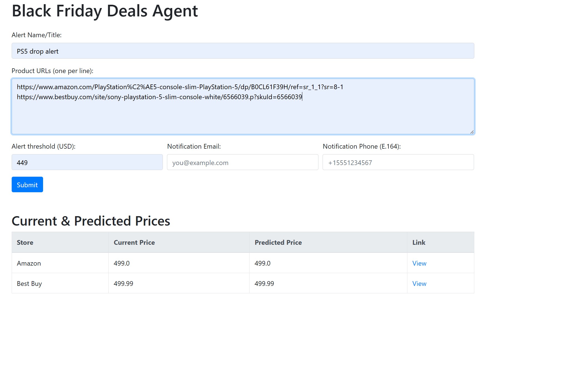Select the Amazon store cell

[60, 263]
